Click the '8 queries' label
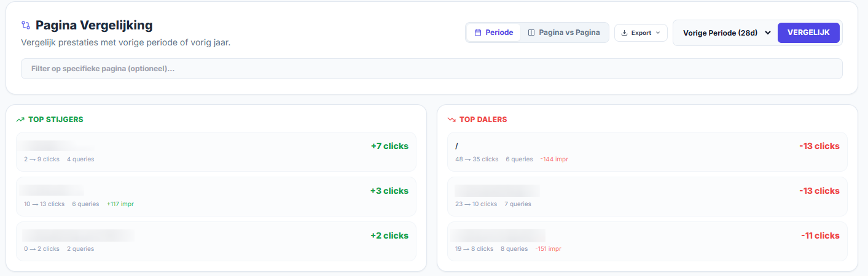 [514, 249]
